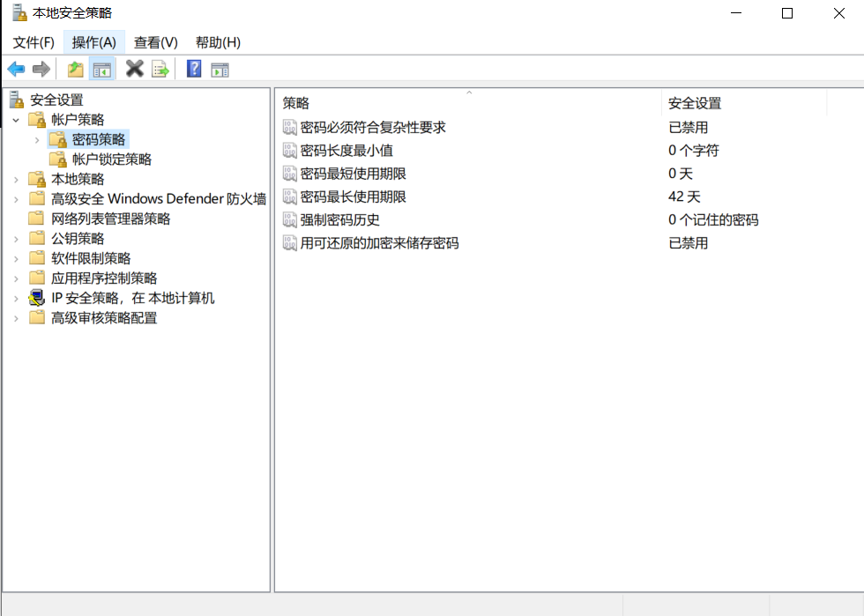Expand the 应用程序控制策略 node arrow
This screenshot has height=616, width=864.
click(x=16, y=278)
